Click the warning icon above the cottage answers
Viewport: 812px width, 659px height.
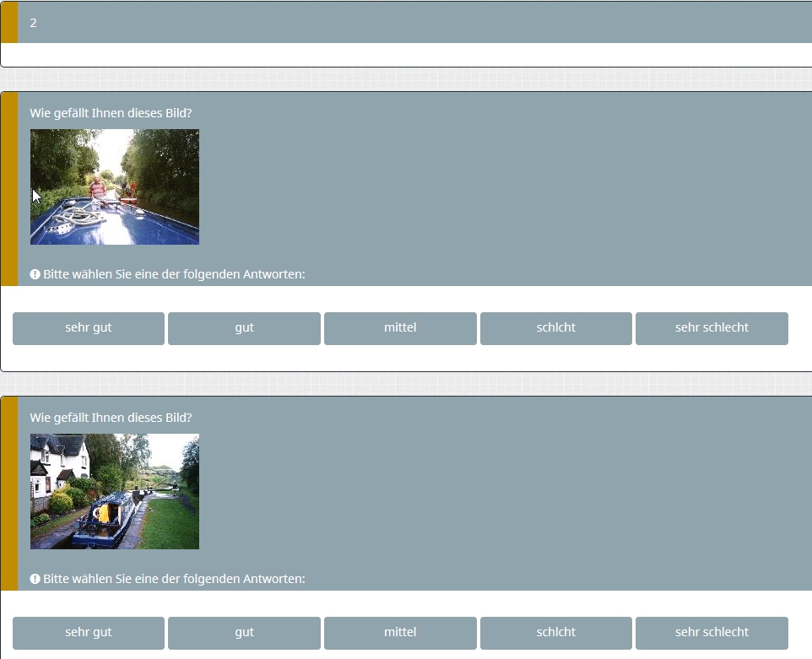[35, 579]
